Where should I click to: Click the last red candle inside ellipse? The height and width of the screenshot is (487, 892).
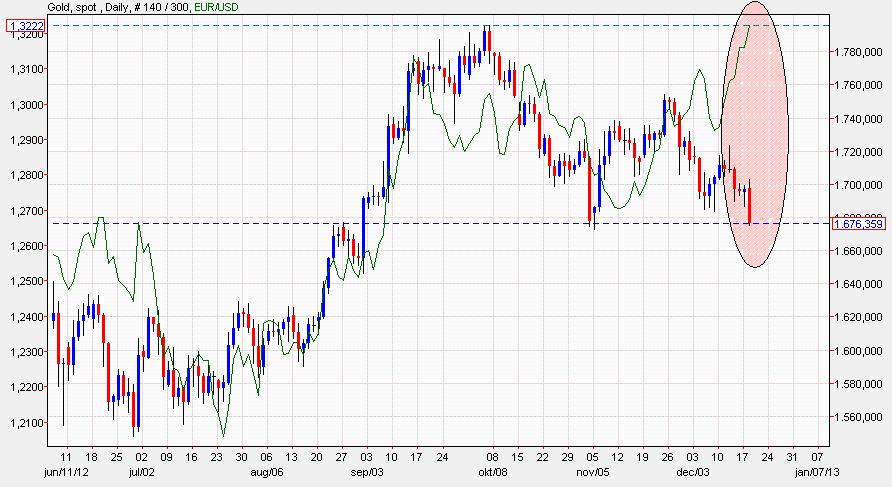[749, 205]
